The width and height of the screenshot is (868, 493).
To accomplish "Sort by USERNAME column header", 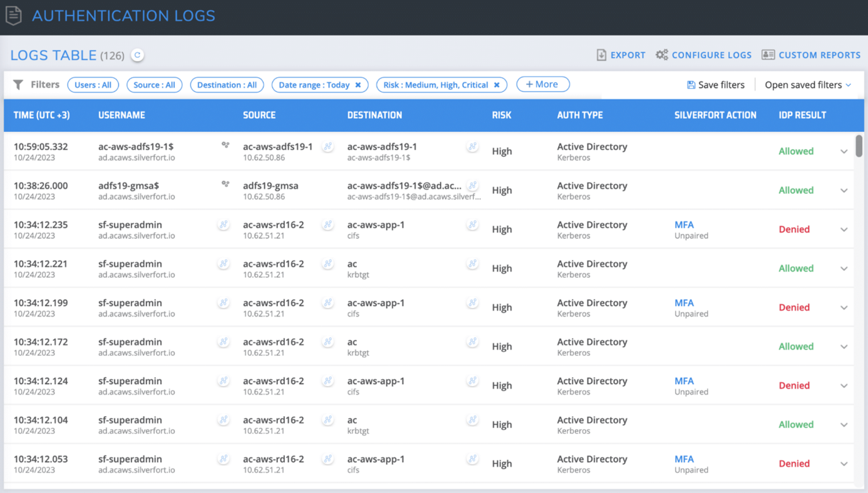I will (x=121, y=115).
